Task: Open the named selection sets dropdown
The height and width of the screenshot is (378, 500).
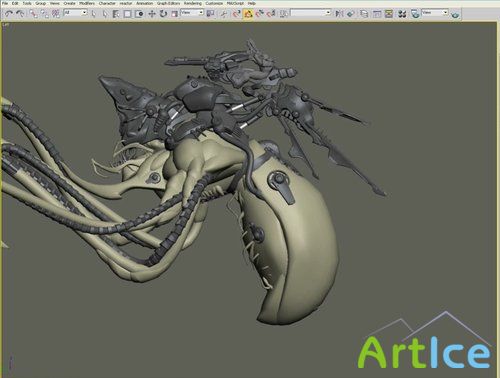Action: (311, 13)
